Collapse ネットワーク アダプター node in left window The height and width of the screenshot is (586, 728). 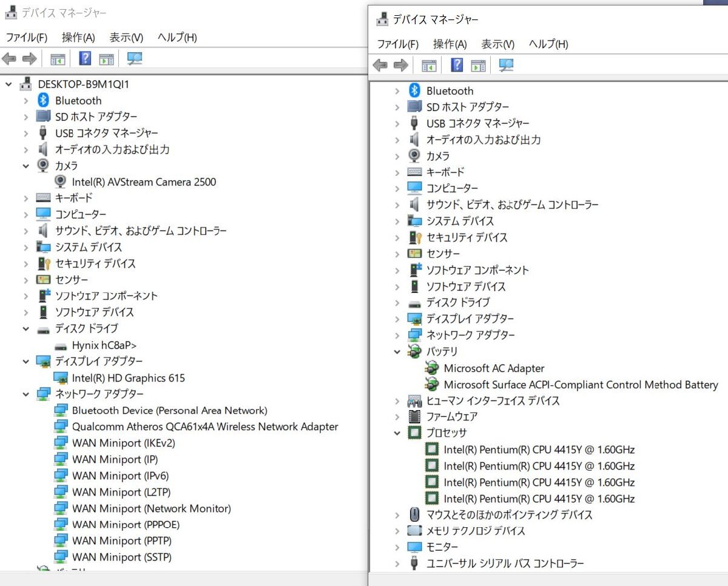tap(26, 394)
